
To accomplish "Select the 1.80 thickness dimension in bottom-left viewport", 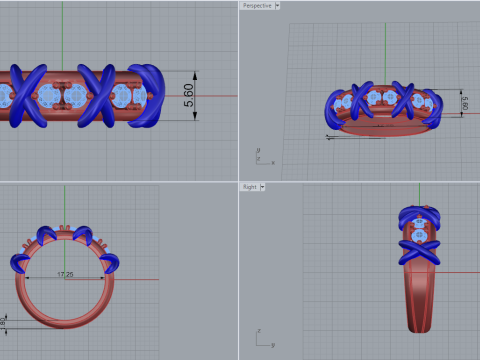I will [x=3, y=324].
